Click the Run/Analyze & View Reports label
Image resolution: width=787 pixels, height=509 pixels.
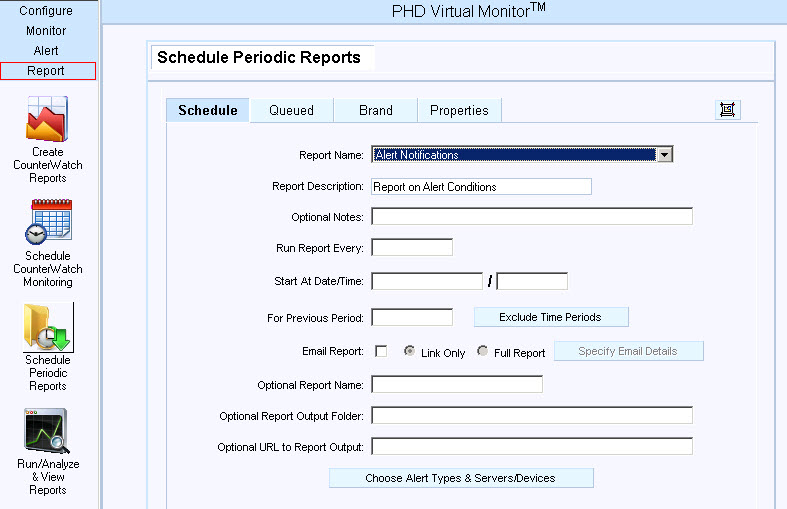pyautogui.click(x=48, y=477)
